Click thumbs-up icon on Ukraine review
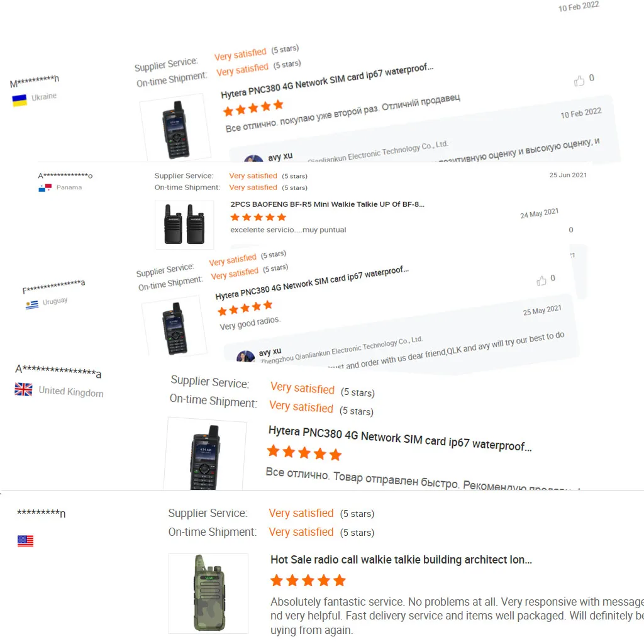 [x=579, y=81]
